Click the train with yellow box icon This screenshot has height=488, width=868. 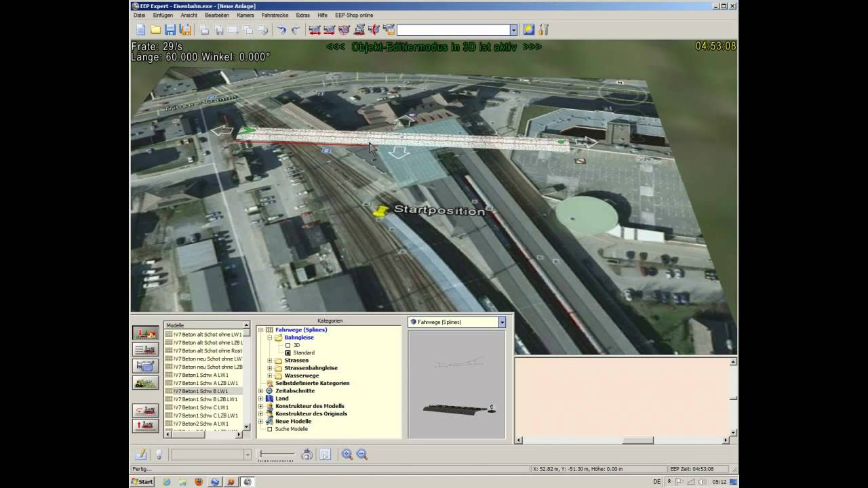pos(389,30)
